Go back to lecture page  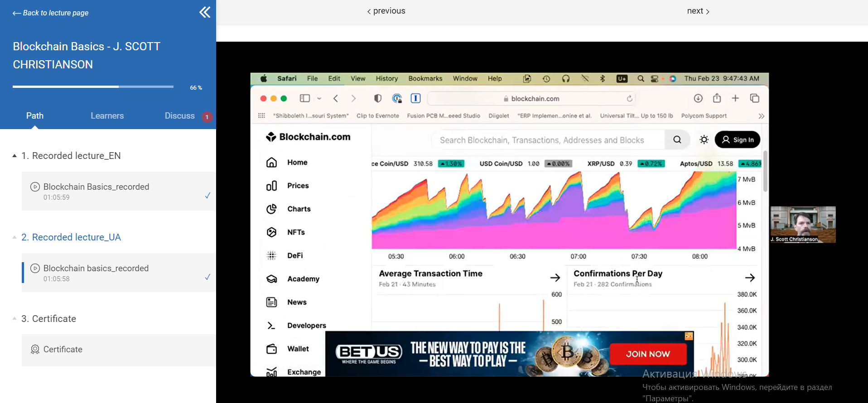[50, 13]
